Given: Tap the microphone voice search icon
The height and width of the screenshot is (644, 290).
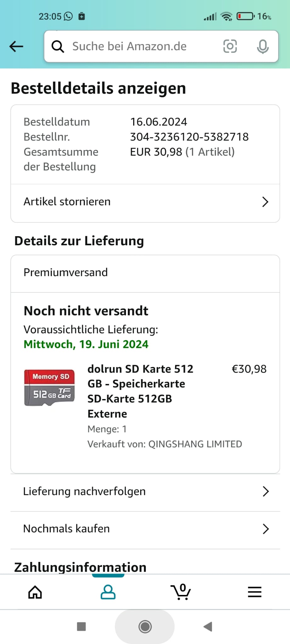Looking at the screenshot, I should point(263,47).
